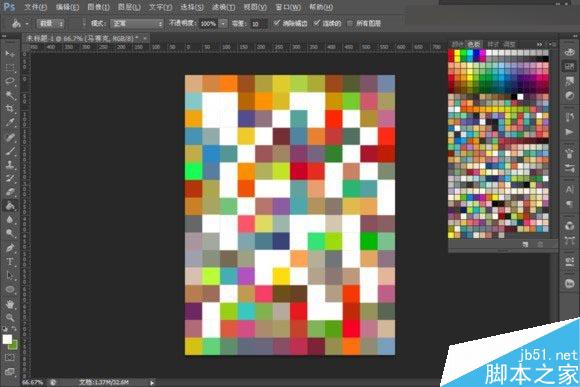Image resolution: width=580 pixels, height=387 pixels.
Task: Open the fill source dropdown beside bucket icon
Action: (50, 24)
